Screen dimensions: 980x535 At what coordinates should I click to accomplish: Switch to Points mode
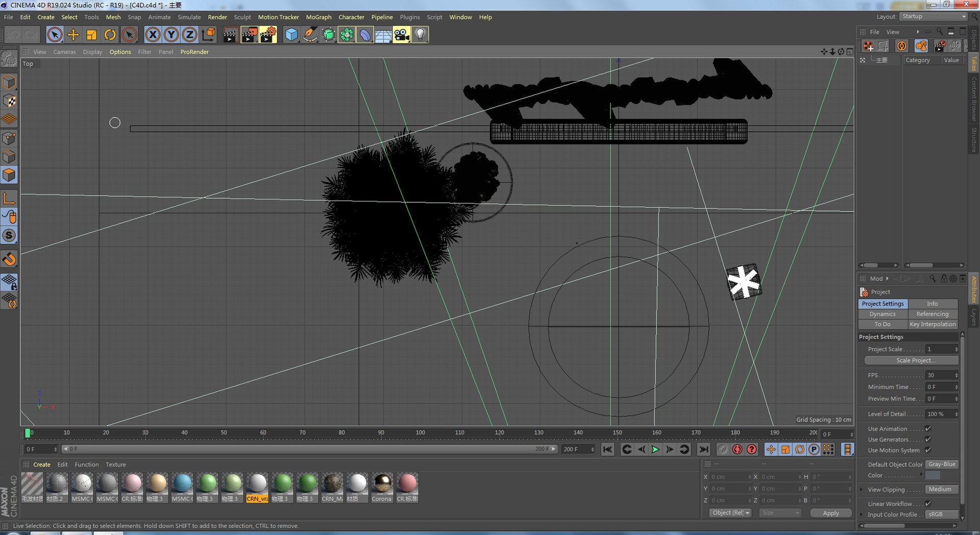[x=9, y=138]
